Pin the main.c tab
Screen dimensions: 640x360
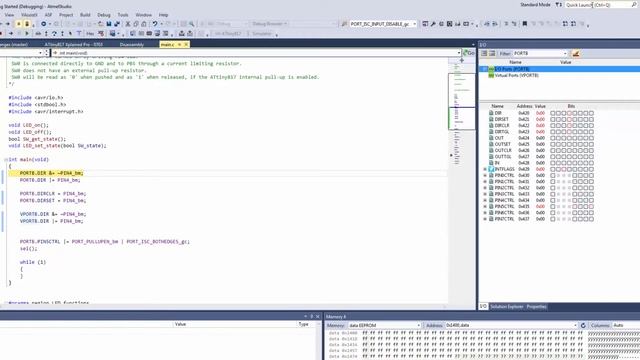[x=179, y=44]
